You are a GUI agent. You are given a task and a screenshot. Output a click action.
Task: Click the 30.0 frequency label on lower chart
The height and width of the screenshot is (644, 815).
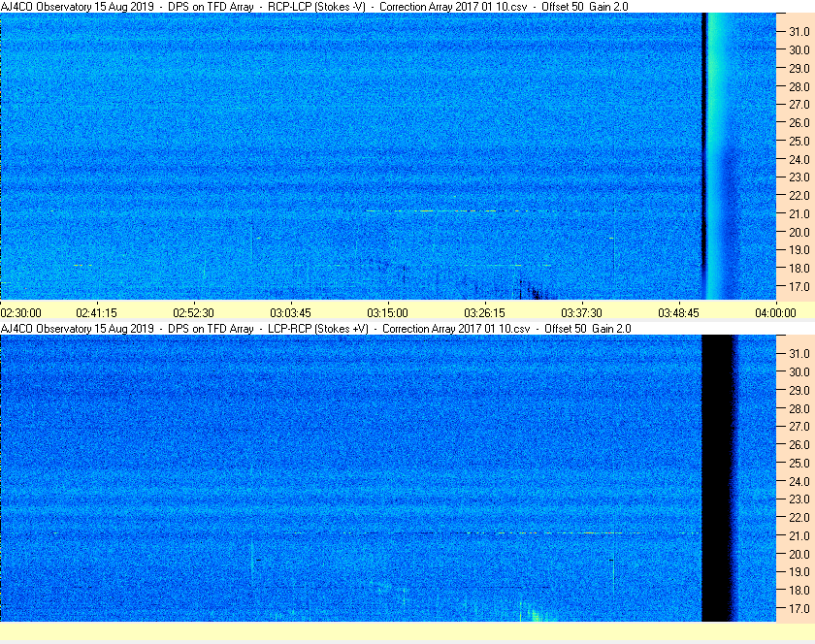tap(799, 371)
